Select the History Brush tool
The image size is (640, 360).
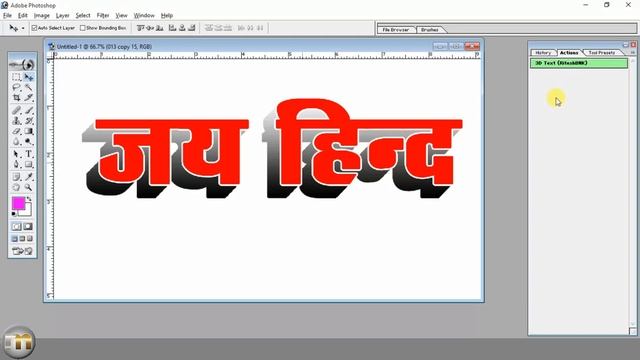click(x=29, y=121)
